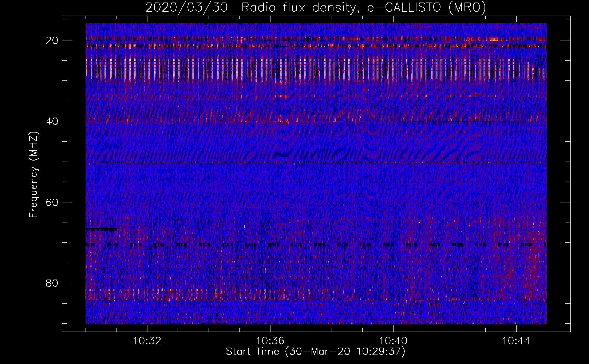Image resolution: width=589 pixels, height=364 pixels.
Task: Click the frequency tick label "20"
Action: point(52,40)
